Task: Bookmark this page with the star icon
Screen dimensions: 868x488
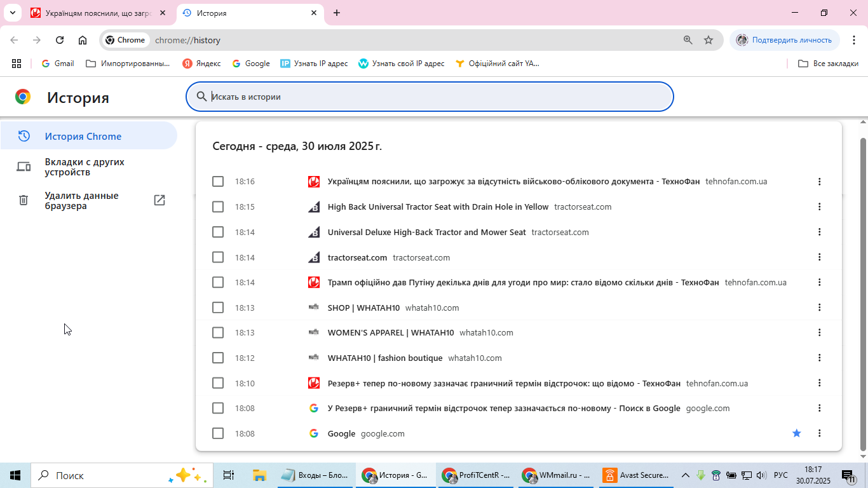Action: (709, 40)
